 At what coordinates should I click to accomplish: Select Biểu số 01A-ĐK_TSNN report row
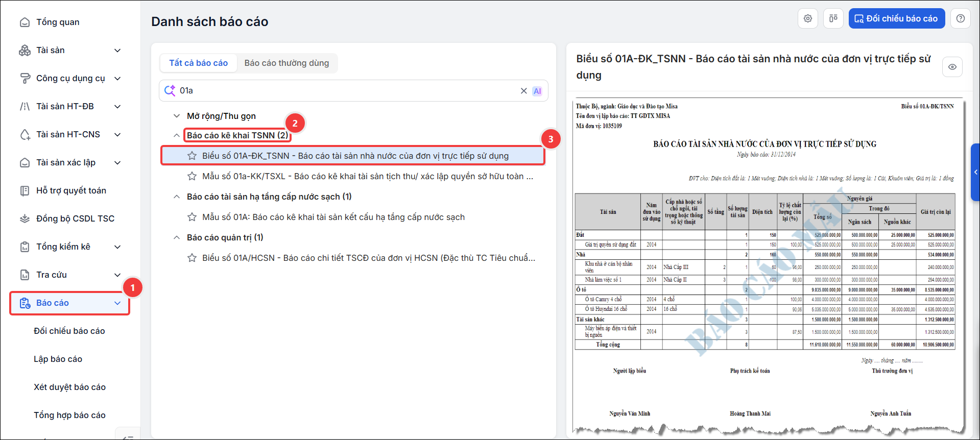pos(353,156)
